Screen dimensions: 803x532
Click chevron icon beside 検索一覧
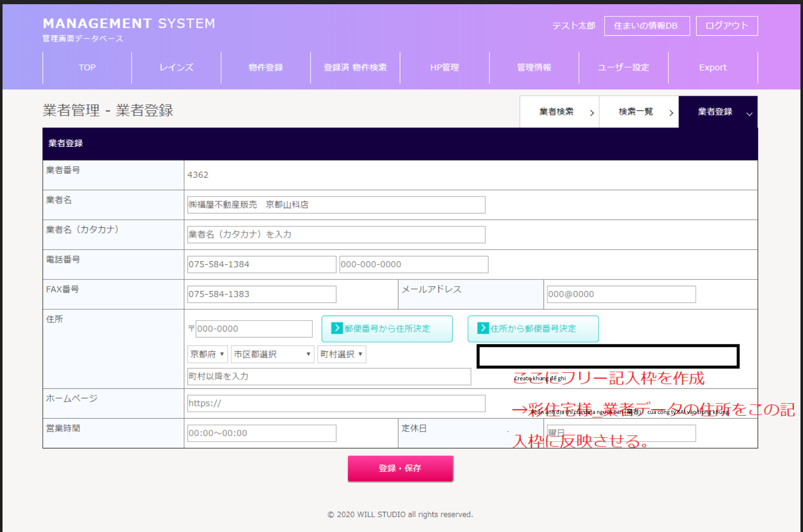pos(671,113)
